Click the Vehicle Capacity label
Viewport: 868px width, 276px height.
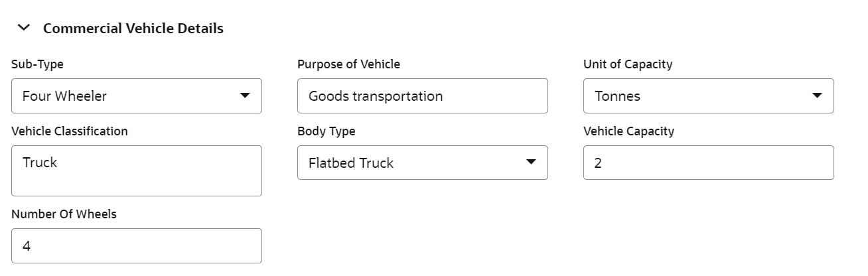click(x=628, y=131)
